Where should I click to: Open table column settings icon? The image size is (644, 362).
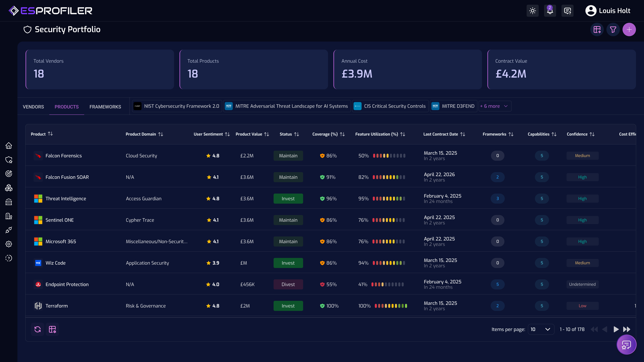click(x=52, y=329)
